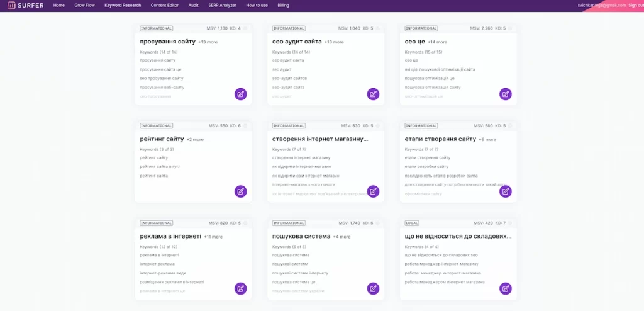644x311 pixels.
Task: Go to the Billing page
Action: pyautogui.click(x=284, y=5)
